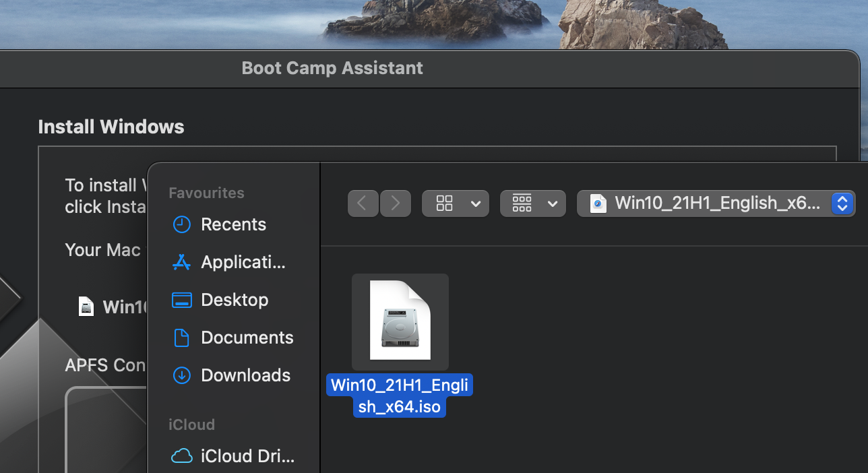Click the "Install Windows" heading text
This screenshot has width=868, height=473.
[111, 127]
